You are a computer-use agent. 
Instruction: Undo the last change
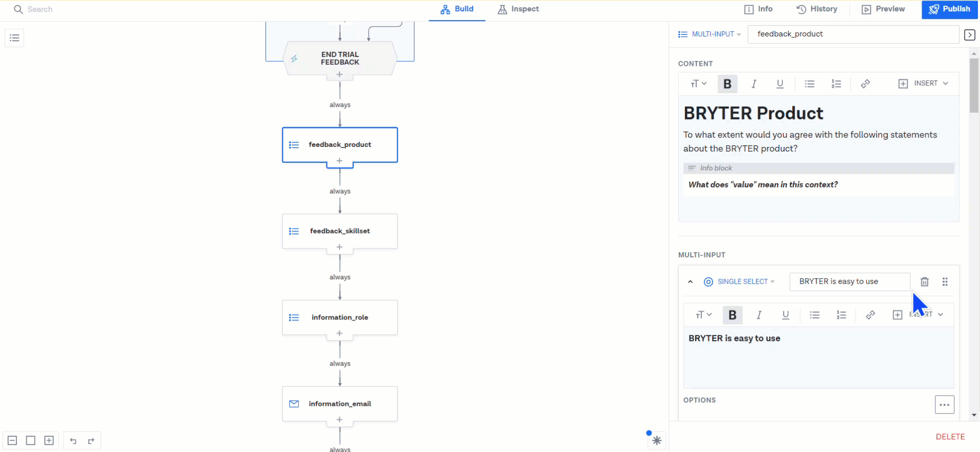point(73,441)
